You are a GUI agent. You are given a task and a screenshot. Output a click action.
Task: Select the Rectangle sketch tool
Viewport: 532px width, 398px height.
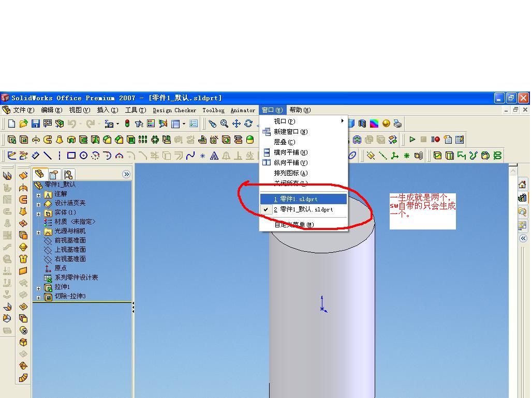[71, 156]
